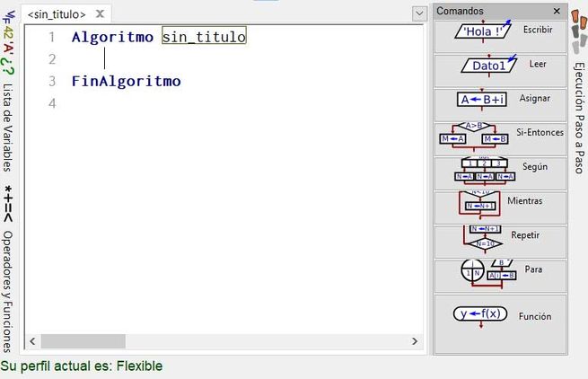The height and width of the screenshot is (379, 588).
Task: Insert the Repetir loop
Action: [x=500, y=242]
